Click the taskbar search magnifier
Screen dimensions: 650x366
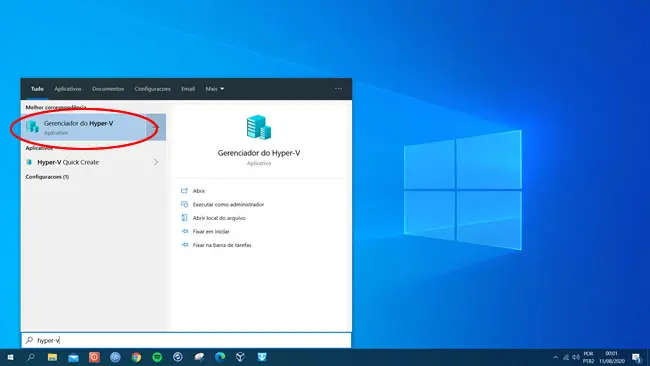pos(31,357)
